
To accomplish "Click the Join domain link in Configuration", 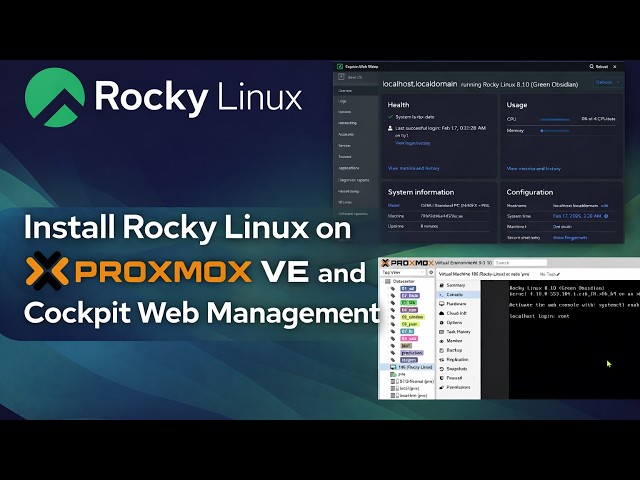I will pos(562,227).
